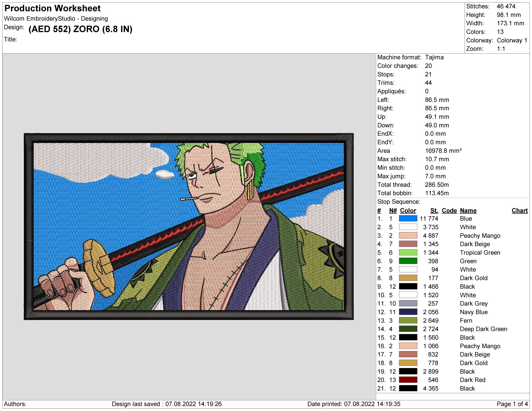532x411 pixels.
Task: Click the area value '16978.8 mm²'
Action: tap(443, 151)
